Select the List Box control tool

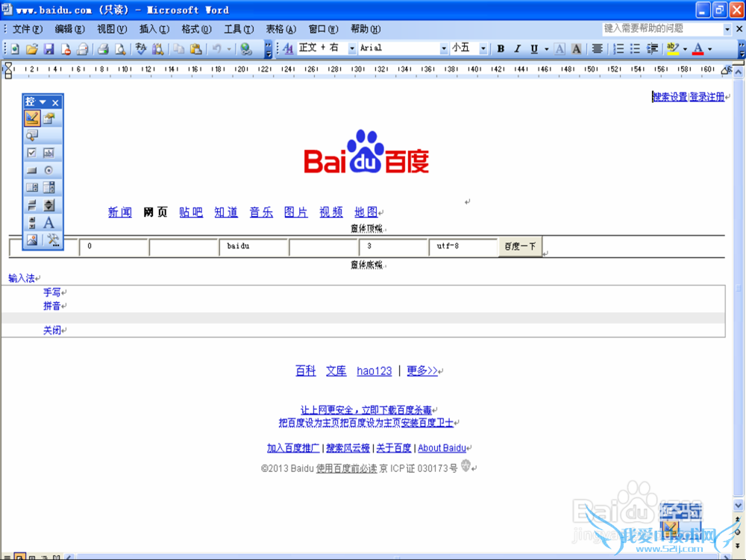click(x=32, y=187)
